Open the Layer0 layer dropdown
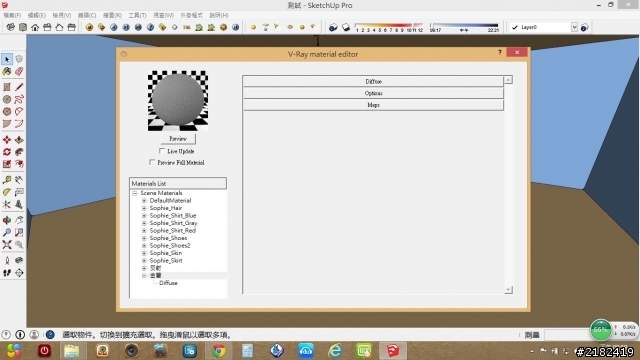This screenshot has height=360, width=640. point(574,27)
